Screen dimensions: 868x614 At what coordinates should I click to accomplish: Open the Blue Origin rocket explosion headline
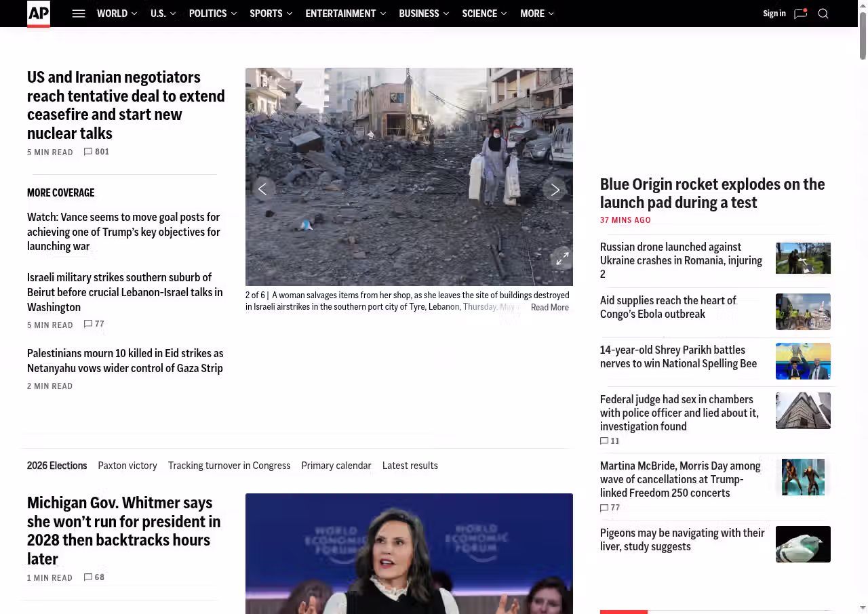713,193
